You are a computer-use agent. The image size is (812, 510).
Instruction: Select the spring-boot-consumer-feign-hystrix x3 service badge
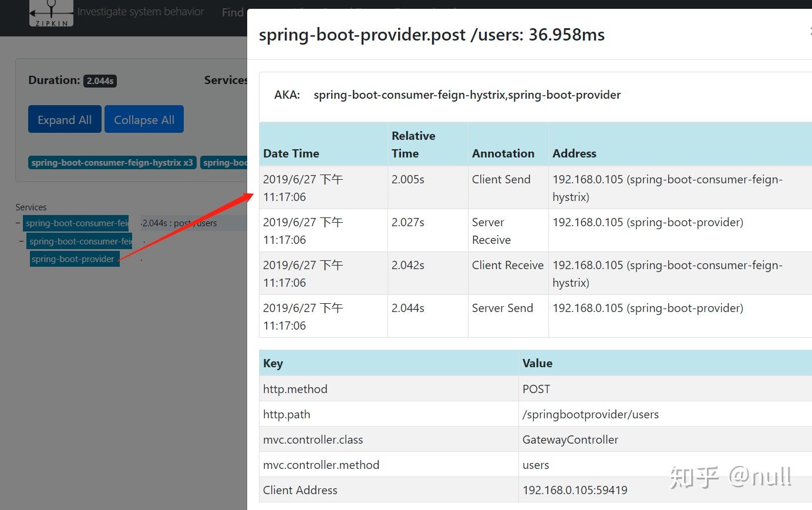112,163
